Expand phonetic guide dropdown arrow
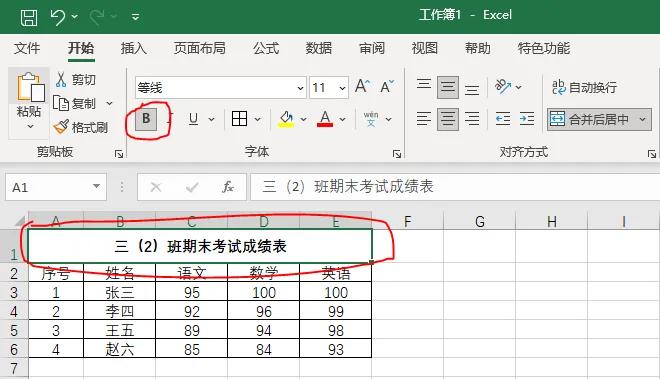The width and height of the screenshot is (660, 379). point(389,120)
